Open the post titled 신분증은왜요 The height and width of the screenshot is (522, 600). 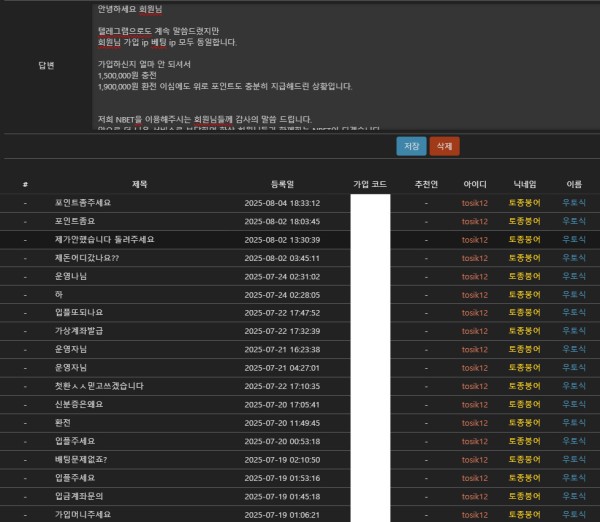pos(79,405)
